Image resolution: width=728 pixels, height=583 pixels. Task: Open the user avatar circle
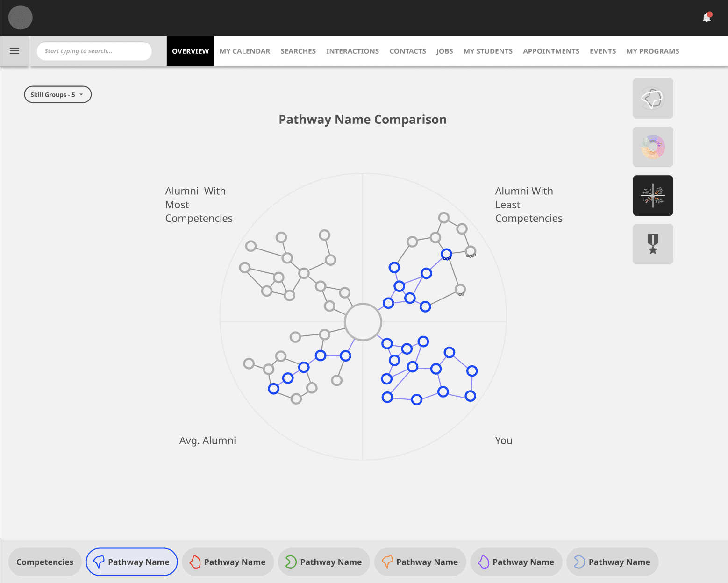tap(21, 18)
